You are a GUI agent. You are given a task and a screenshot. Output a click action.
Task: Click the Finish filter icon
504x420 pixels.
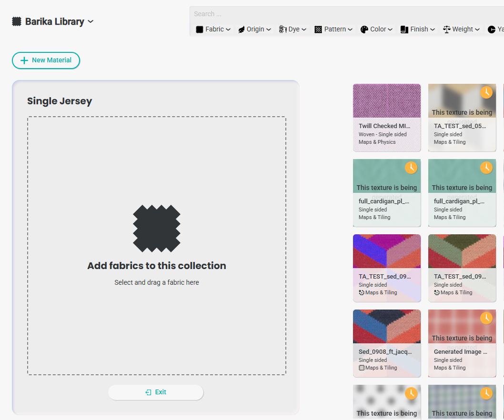click(x=404, y=30)
